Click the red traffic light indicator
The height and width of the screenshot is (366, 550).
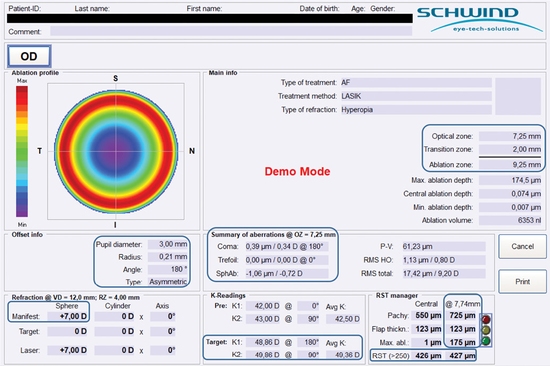tap(486, 319)
